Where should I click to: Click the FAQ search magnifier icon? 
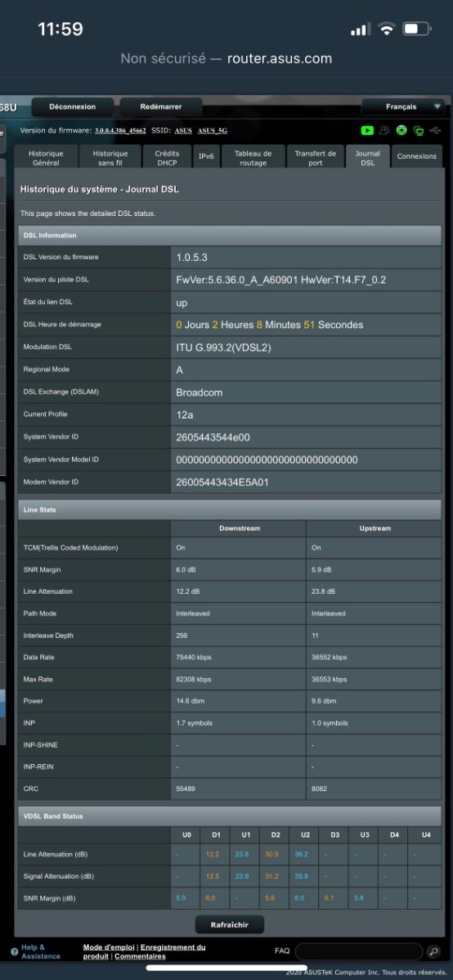coord(433,951)
